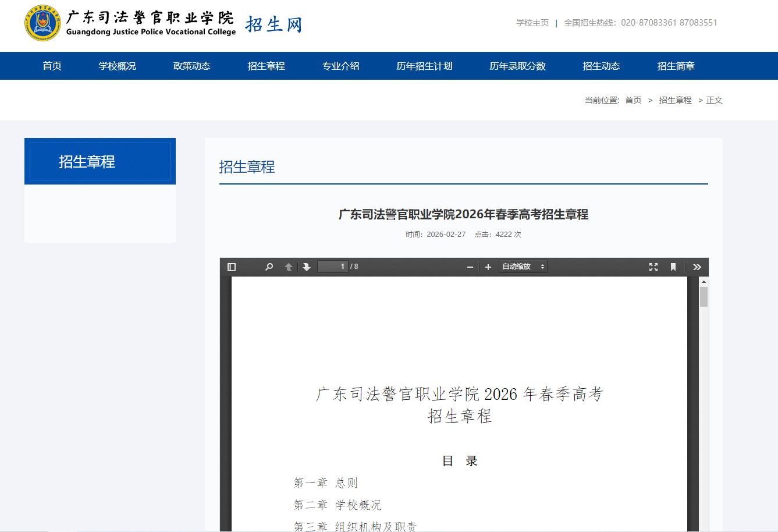This screenshot has width=778, height=532.
Task: Bookmark the current PDF view
Action: (x=673, y=266)
